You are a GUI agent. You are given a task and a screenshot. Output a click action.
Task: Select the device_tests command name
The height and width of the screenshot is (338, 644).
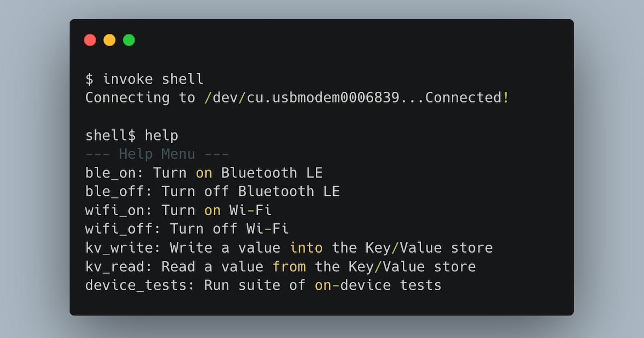(x=136, y=285)
